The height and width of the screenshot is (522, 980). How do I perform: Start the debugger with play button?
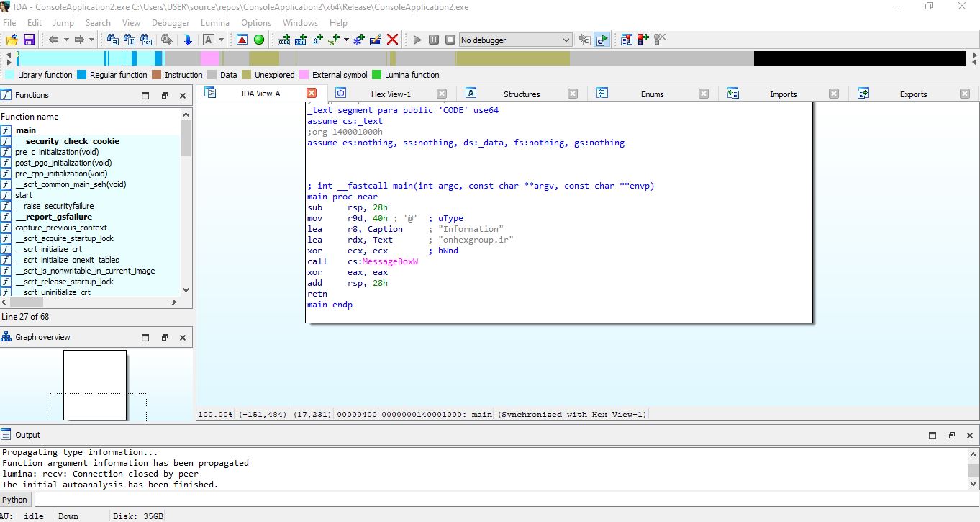tap(417, 40)
